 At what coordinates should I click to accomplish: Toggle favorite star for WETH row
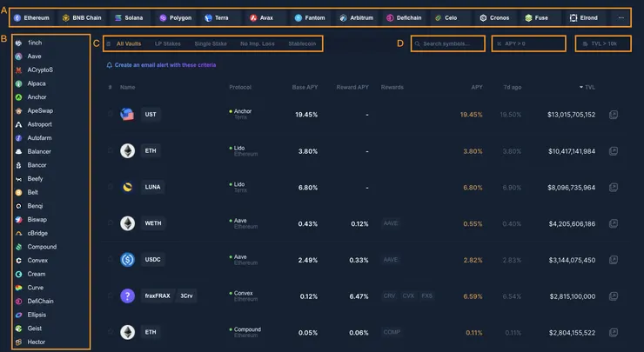[110, 222]
